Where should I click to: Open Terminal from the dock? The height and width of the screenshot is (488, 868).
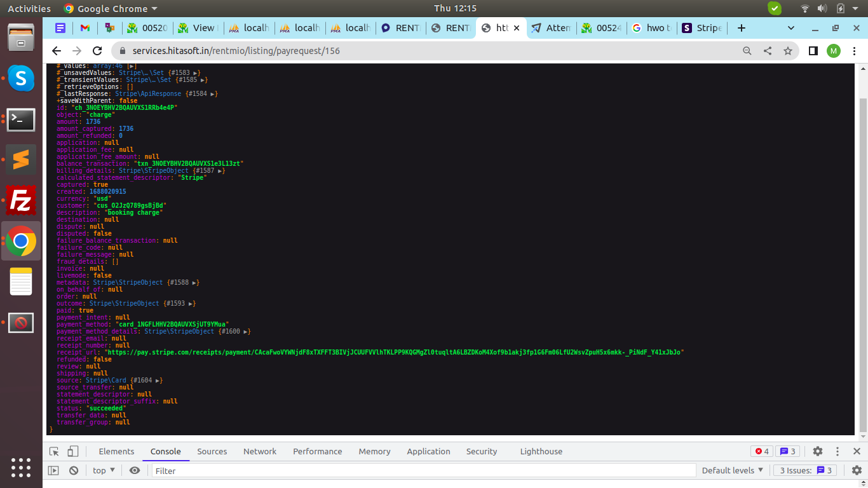[x=21, y=119]
